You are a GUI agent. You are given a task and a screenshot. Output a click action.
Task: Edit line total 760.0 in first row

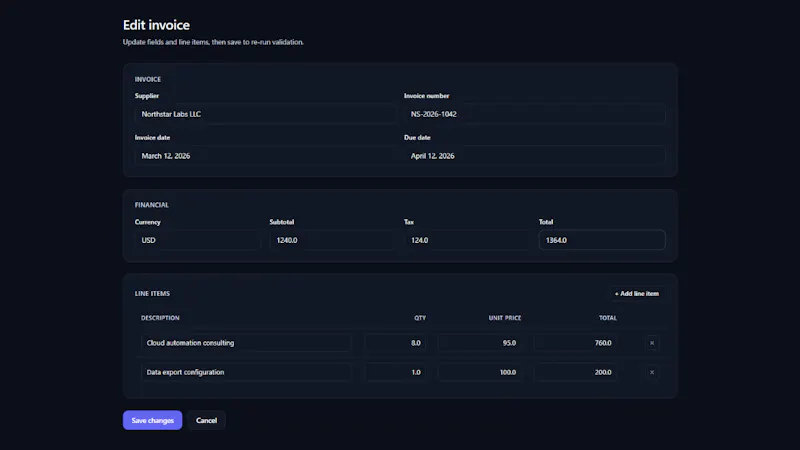click(576, 343)
